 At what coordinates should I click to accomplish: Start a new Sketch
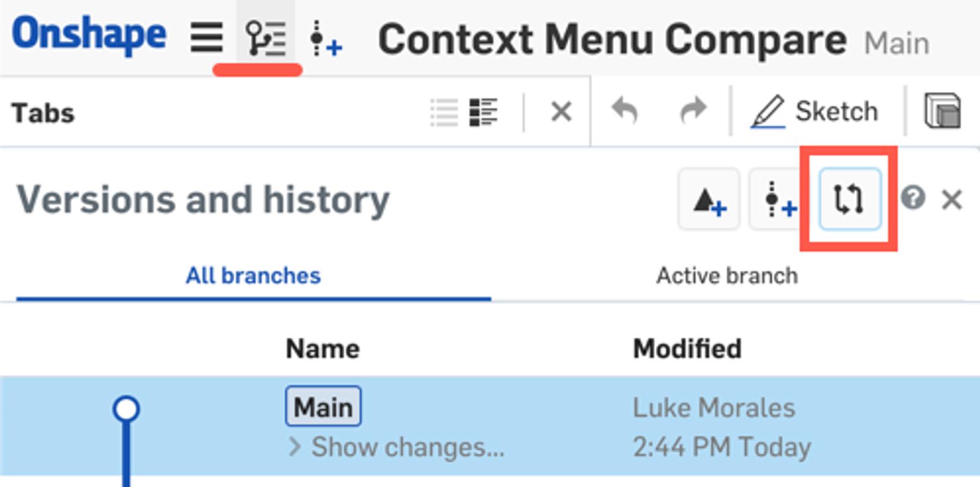pyautogui.click(x=816, y=112)
